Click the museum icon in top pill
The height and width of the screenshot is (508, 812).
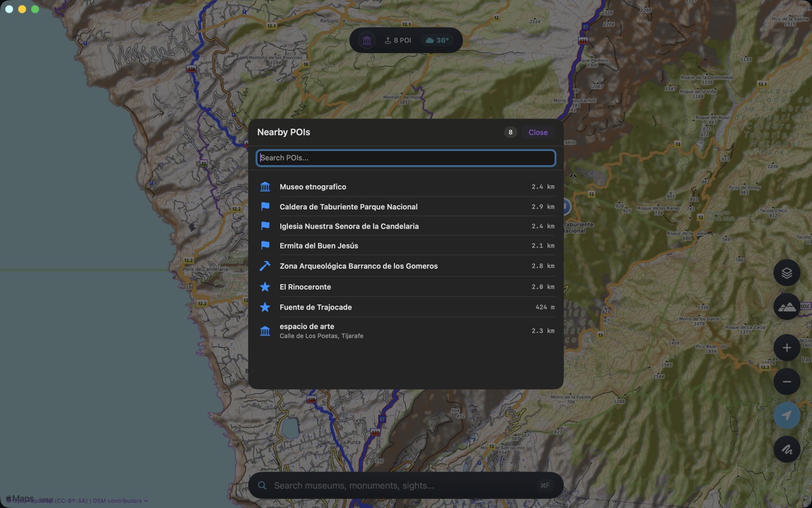(367, 41)
